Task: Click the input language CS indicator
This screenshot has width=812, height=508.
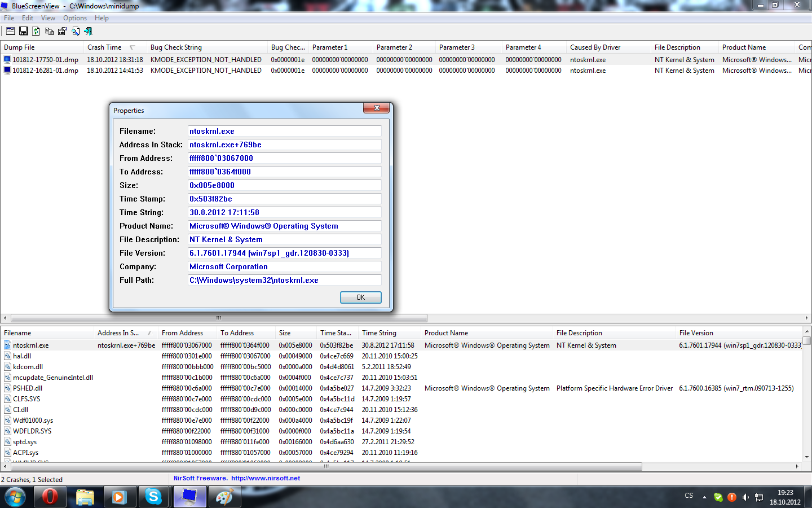Action: [x=689, y=496]
